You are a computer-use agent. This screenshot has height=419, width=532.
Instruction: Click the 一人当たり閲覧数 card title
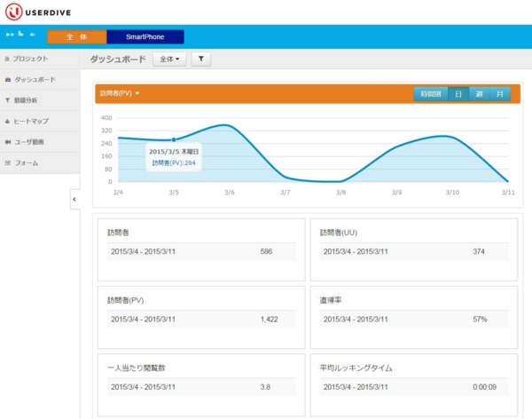(x=136, y=368)
